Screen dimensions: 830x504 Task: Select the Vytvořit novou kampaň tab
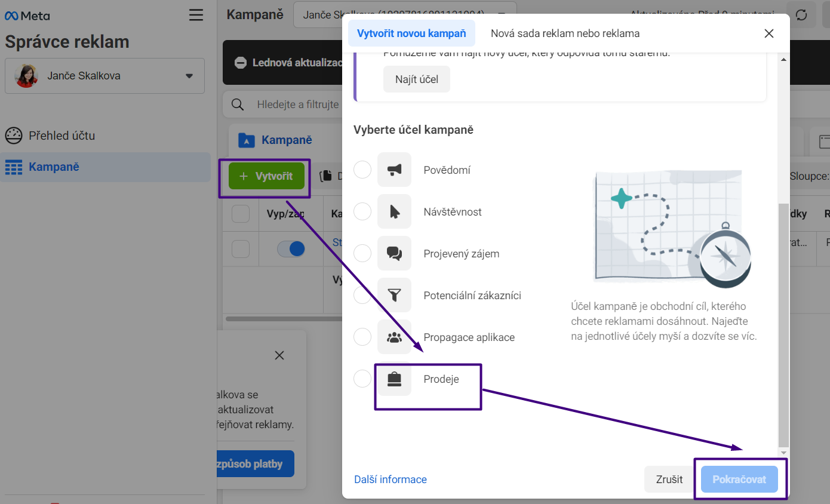coord(411,33)
